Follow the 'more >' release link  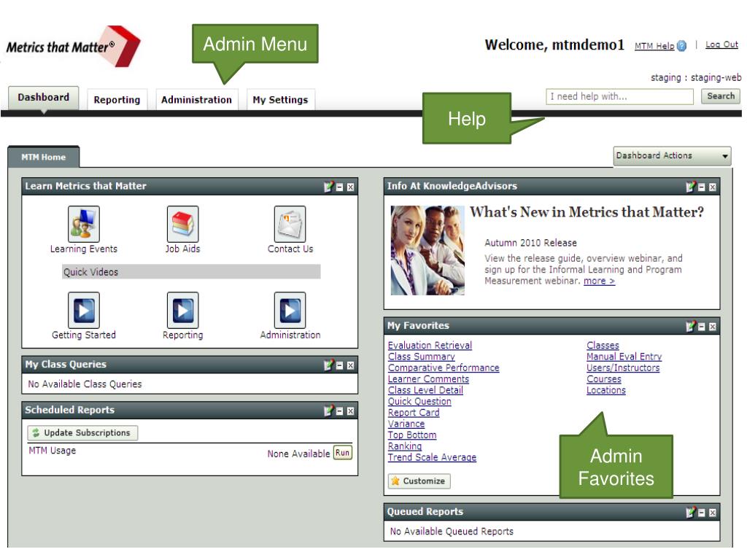point(600,281)
